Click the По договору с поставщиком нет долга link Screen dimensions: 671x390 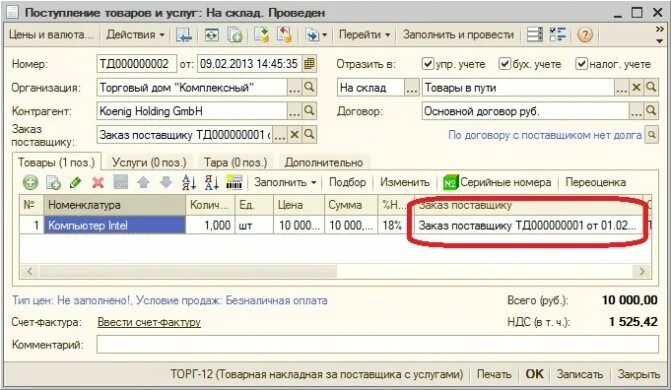pos(545,135)
